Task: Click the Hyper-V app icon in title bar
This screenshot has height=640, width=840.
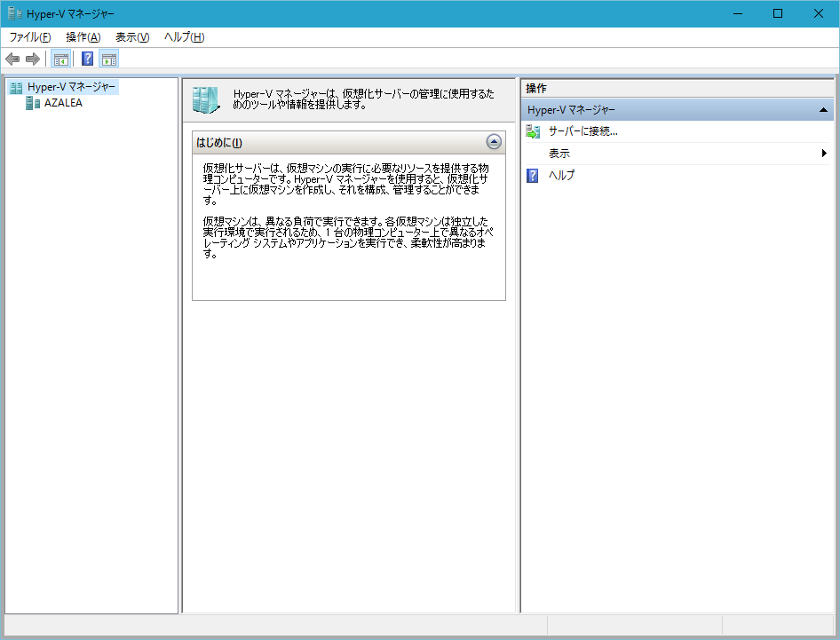Action: point(15,13)
